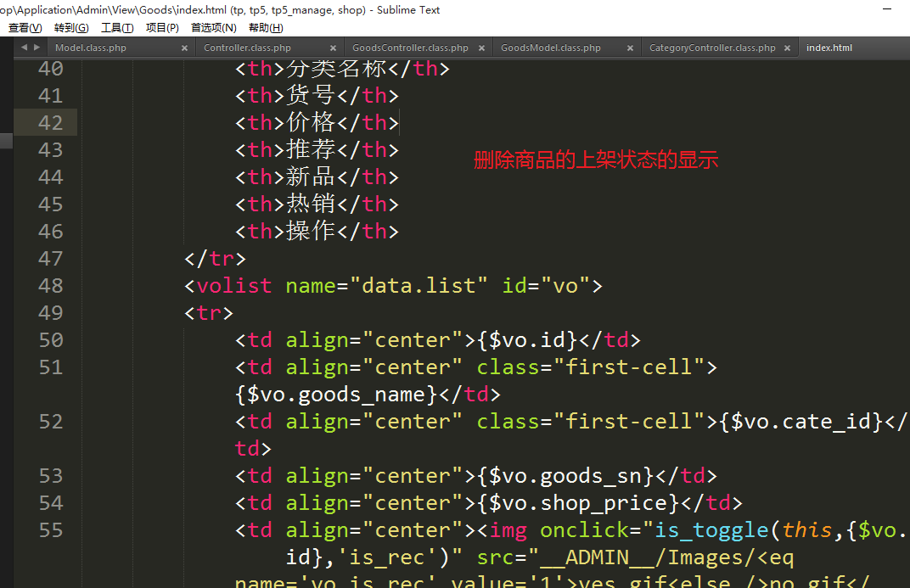
Task: Switch to the Controller.class.php tab
Action: point(247,48)
